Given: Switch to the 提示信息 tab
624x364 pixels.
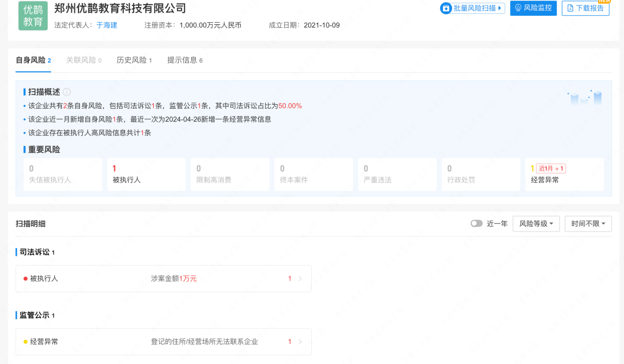Looking at the screenshot, I should pyautogui.click(x=185, y=60).
